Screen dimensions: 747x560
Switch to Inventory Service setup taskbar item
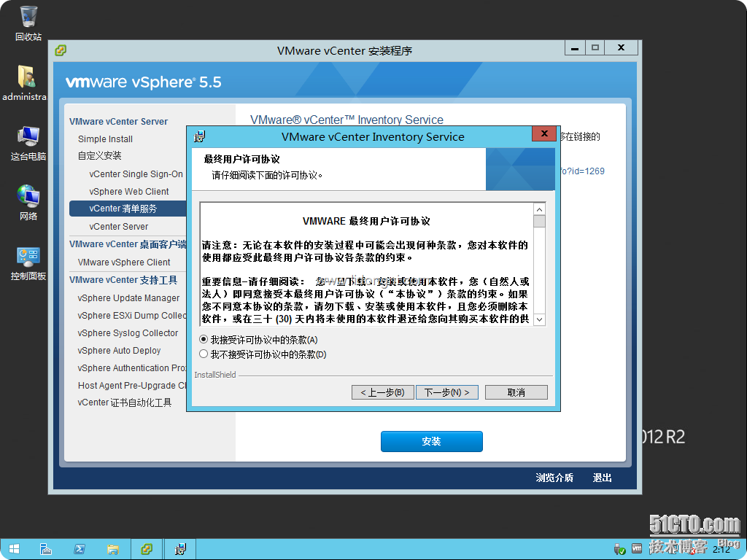click(180, 549)
